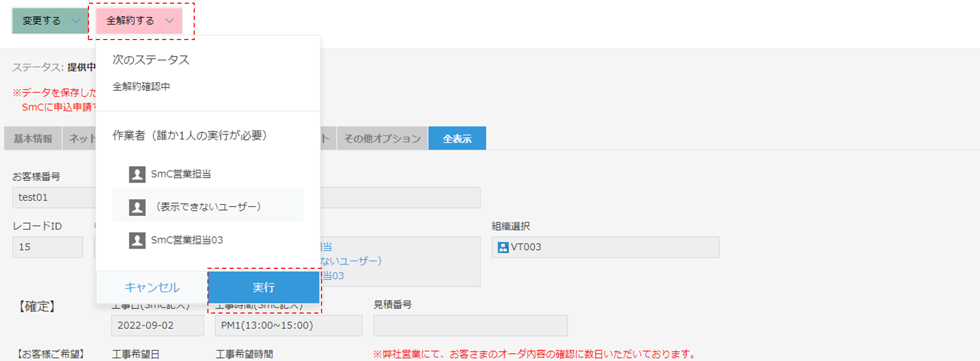Click the empty 見積番号 field
Screen dimensions: 980x361
click(x=471, y=326)
